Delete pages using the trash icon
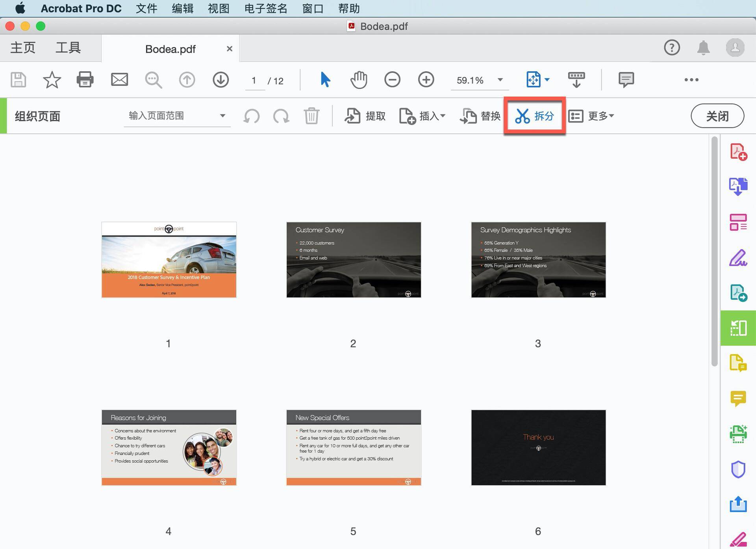The width and height of the screenshot is (756, 549). (x=311, y=116)
